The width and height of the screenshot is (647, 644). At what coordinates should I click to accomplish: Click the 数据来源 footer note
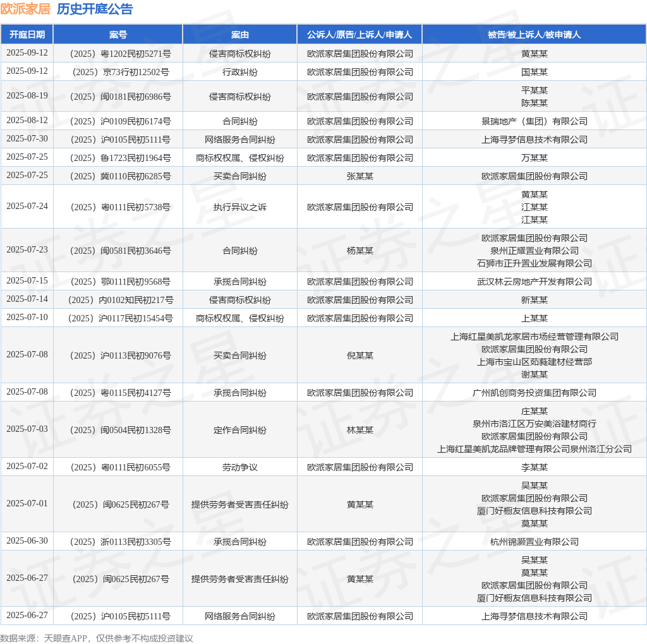[97, 638]
